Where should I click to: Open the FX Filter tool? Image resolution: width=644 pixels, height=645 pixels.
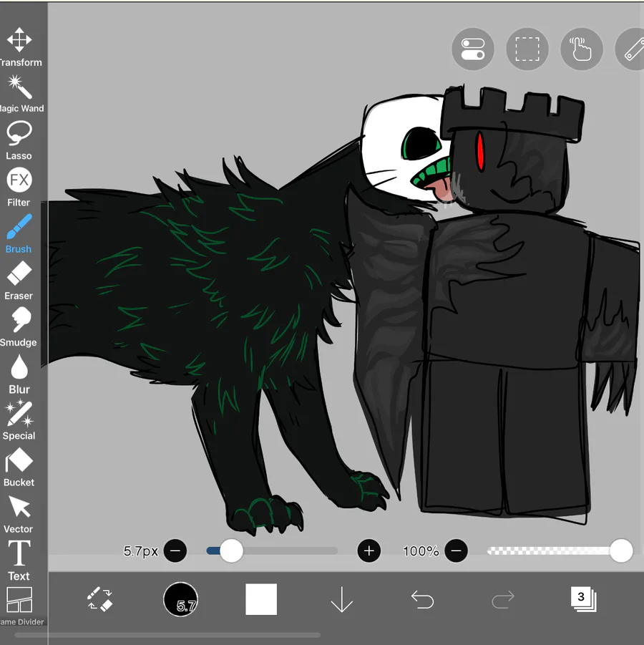(x=19, y=187)
